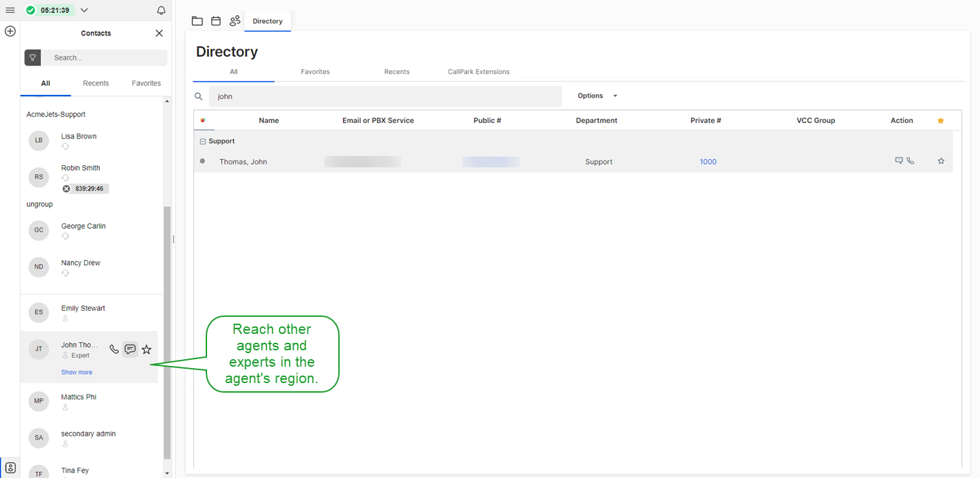Click the Contacts search field
The image size is (980, 478).
(105, 58)
